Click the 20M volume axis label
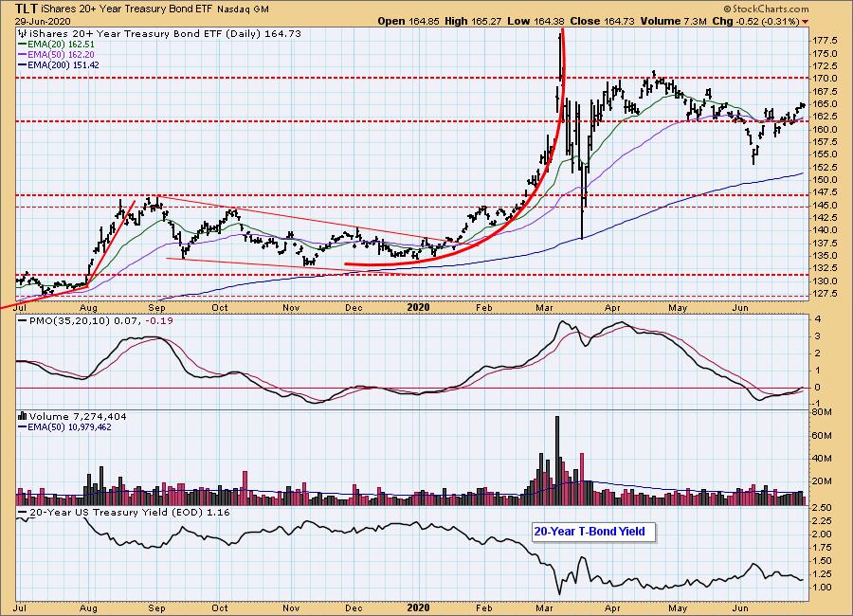The height and width of the screenshot is (616, 853). coord(823,481)
